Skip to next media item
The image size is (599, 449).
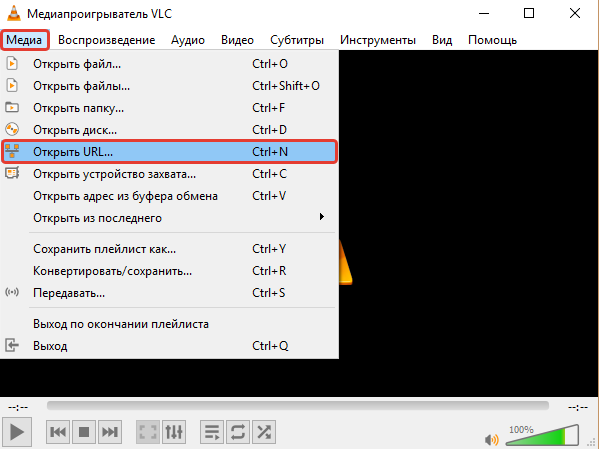point(110,432)
